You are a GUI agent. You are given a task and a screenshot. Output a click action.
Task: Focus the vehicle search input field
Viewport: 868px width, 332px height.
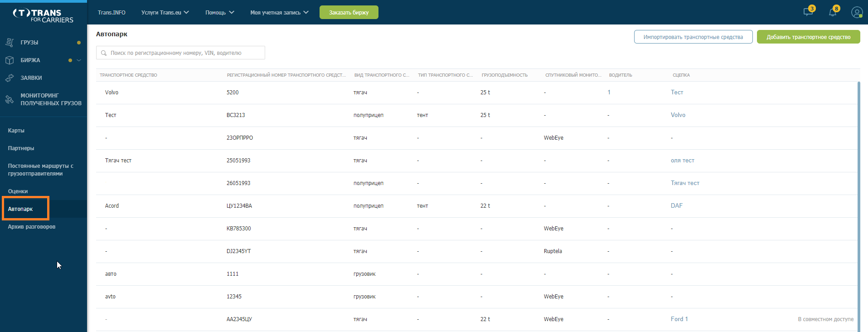180,53
